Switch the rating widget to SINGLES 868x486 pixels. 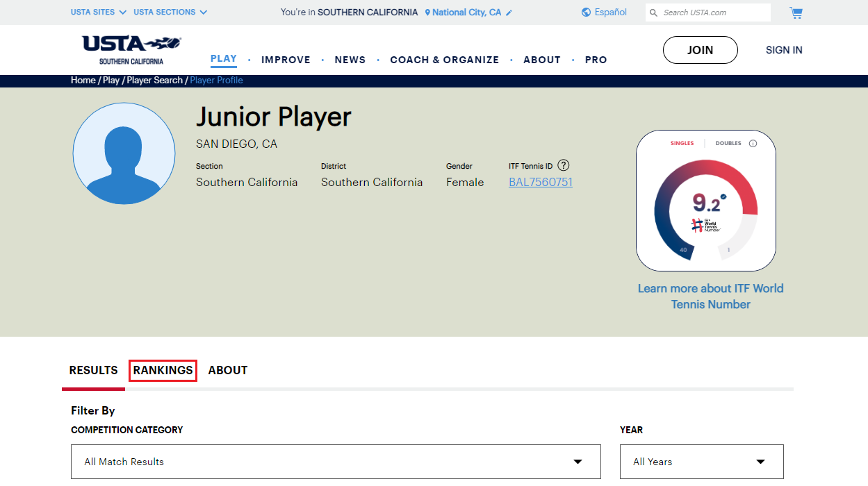680,143
